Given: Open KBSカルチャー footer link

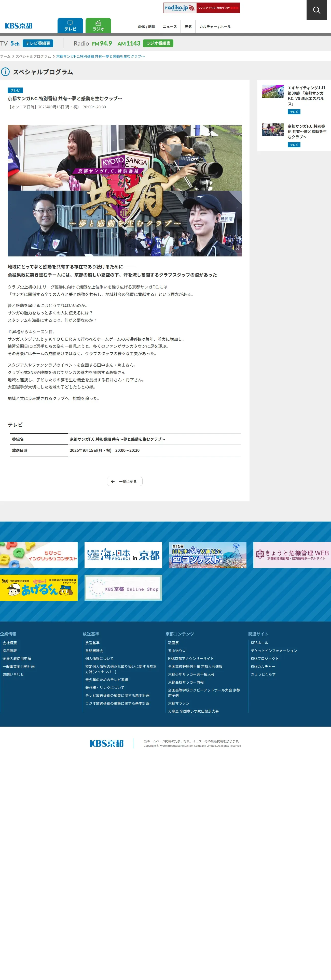Looking at the screenshot, I should tap(263, 667).
